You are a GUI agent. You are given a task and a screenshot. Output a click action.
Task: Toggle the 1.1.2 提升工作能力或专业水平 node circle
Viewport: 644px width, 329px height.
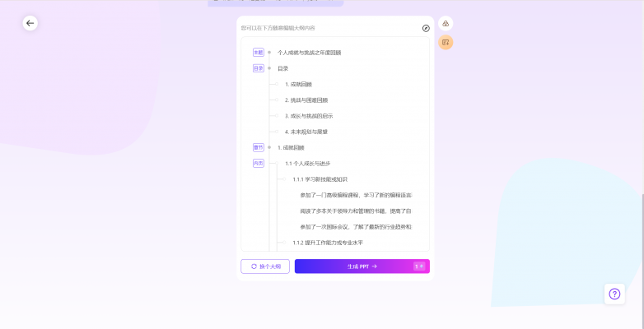click(x=284, y=243)
